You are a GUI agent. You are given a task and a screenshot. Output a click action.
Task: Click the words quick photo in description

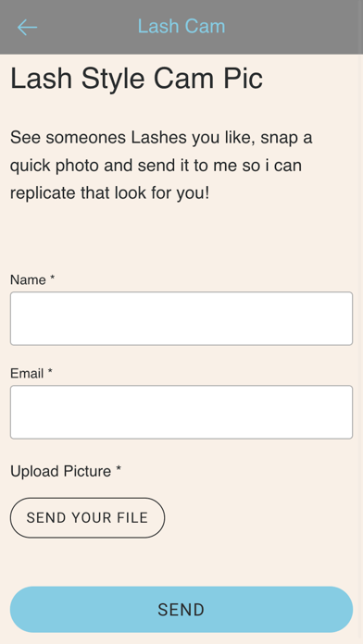pos(55,166)
